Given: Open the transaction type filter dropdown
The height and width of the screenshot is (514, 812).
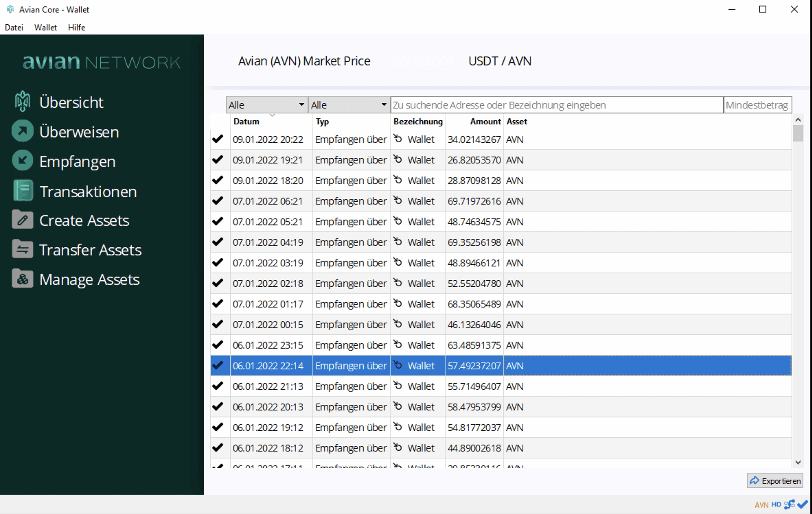Looking at the screenshot, I should click(x=349, y=105).
